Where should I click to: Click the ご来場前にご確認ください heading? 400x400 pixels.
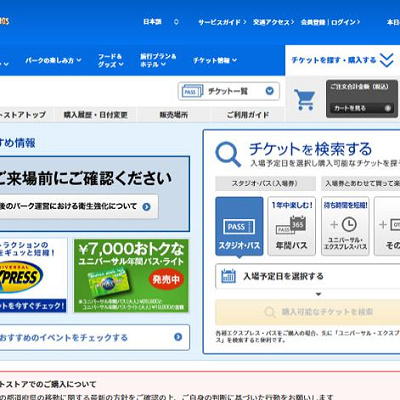85,178
